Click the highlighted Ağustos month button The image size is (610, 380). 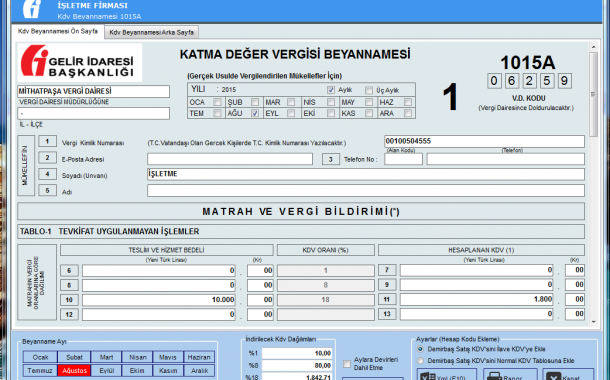click(x=74, y=370)
